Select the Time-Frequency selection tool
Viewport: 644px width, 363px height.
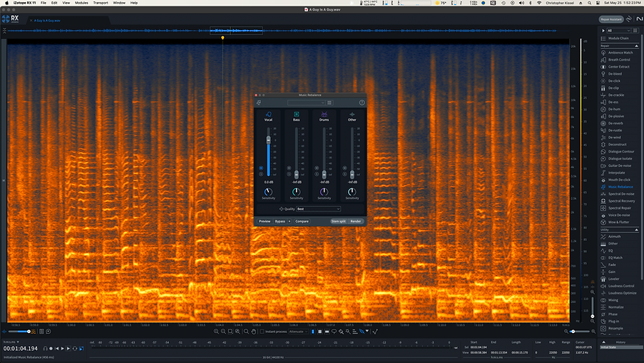click(320, 332)
